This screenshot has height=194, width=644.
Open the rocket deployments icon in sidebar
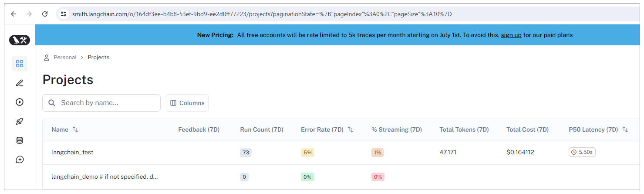coord(20,121)
